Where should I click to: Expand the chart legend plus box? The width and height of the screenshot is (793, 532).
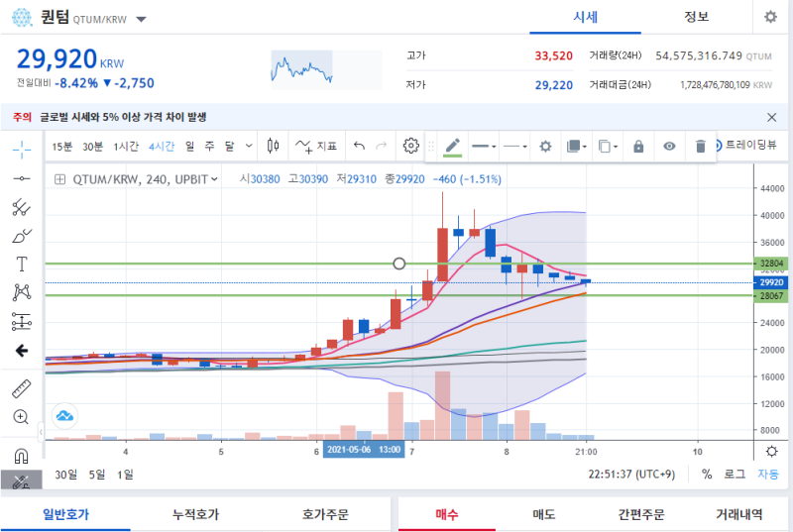click(x=59, y=179)
